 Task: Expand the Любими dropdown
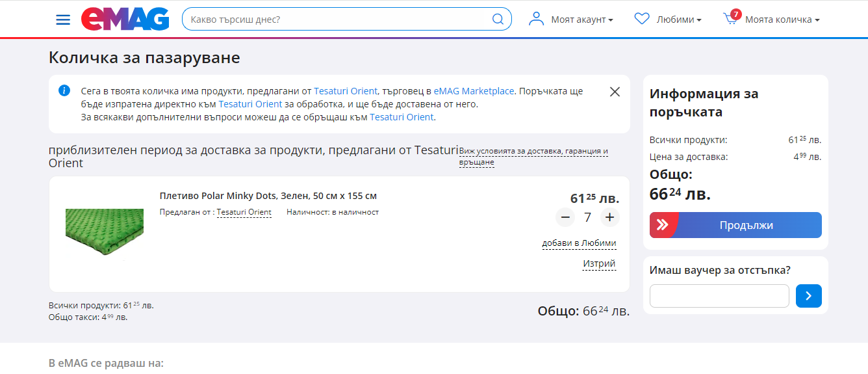click(679, 20)
